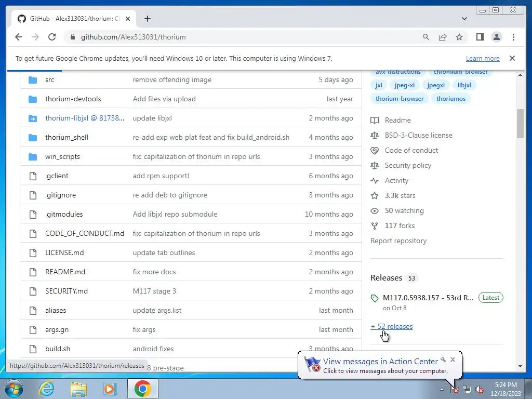Select the thorium-browser topic tag
532x399 pixels.
tap(400, 99)
